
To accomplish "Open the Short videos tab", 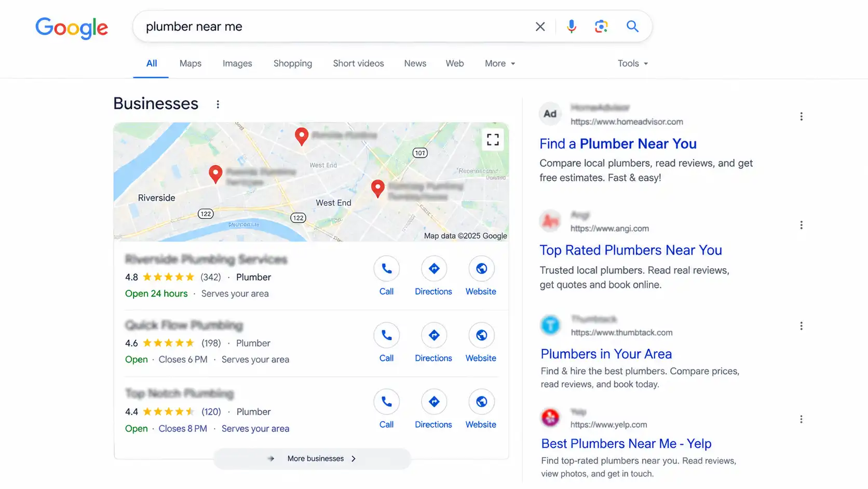I will click(x=358, y=63).
